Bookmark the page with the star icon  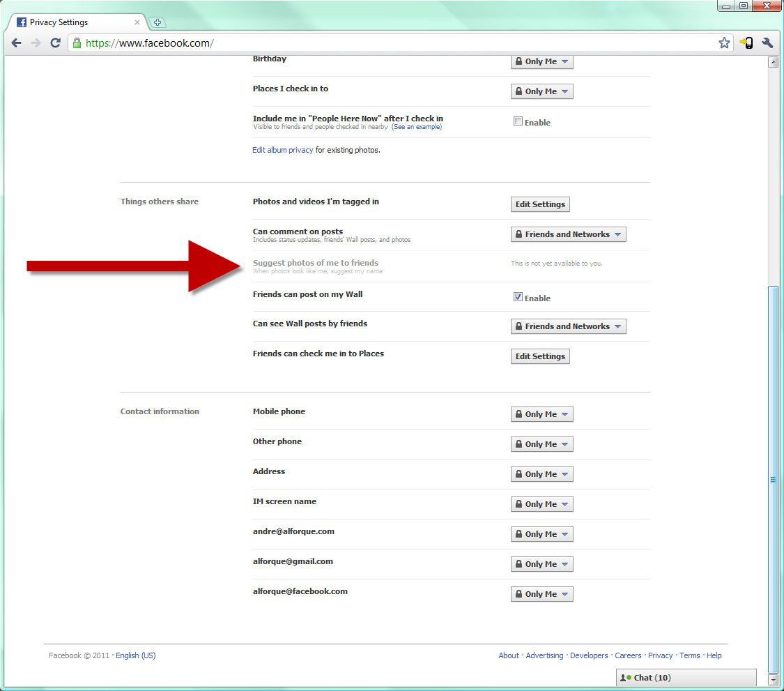(x=724, y=43)
